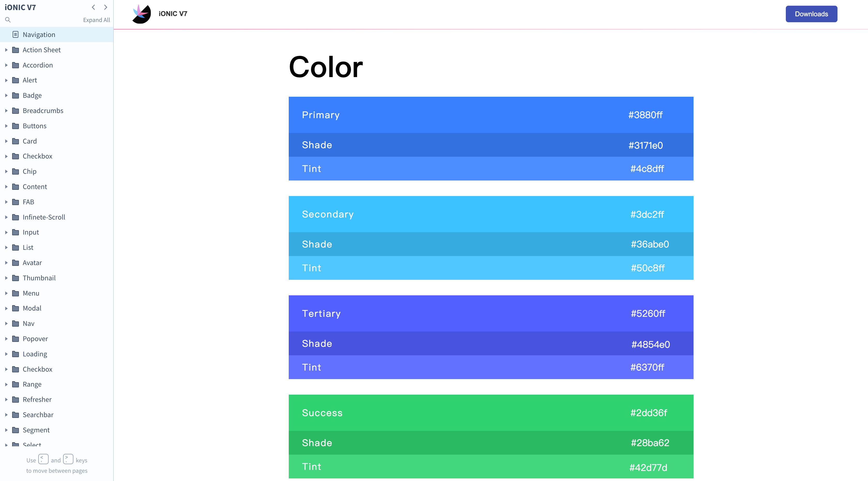The height and width of the screenshot is (481, 868).
Task: Click the Buttons folder icon
Action: [16, 126]
